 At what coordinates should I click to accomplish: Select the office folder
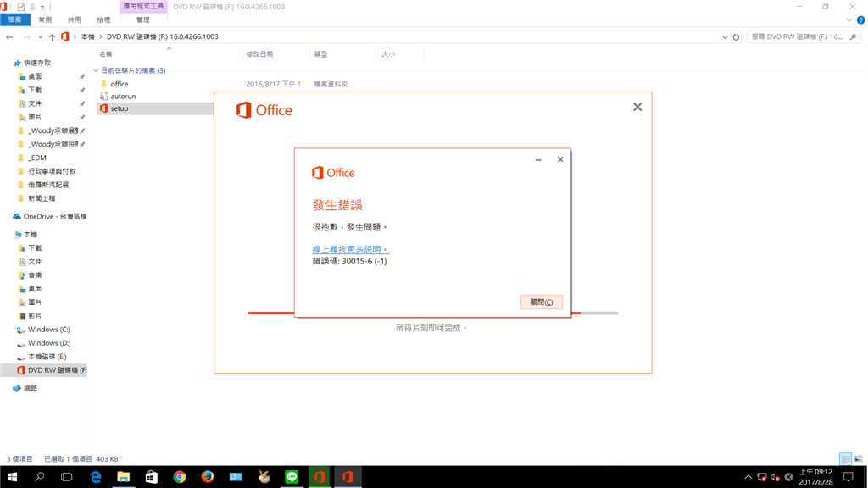(119, 84)
